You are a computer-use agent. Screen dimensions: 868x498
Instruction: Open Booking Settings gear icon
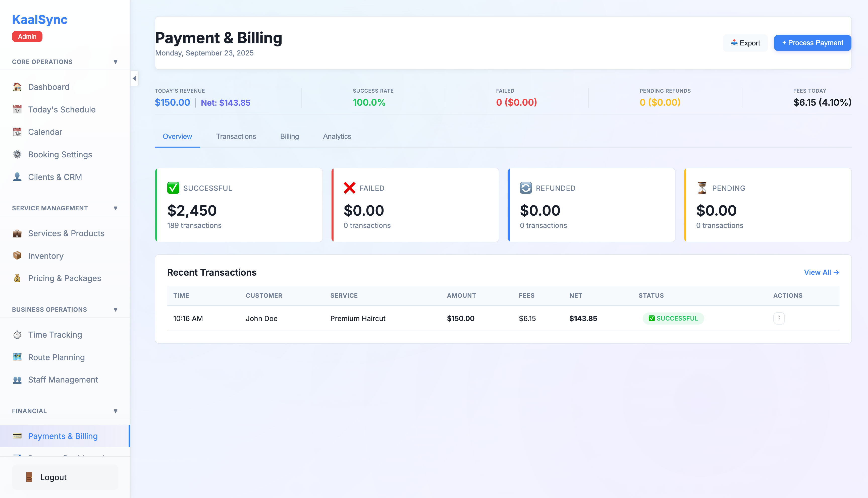pyautogui.click(x=17, y=154)
